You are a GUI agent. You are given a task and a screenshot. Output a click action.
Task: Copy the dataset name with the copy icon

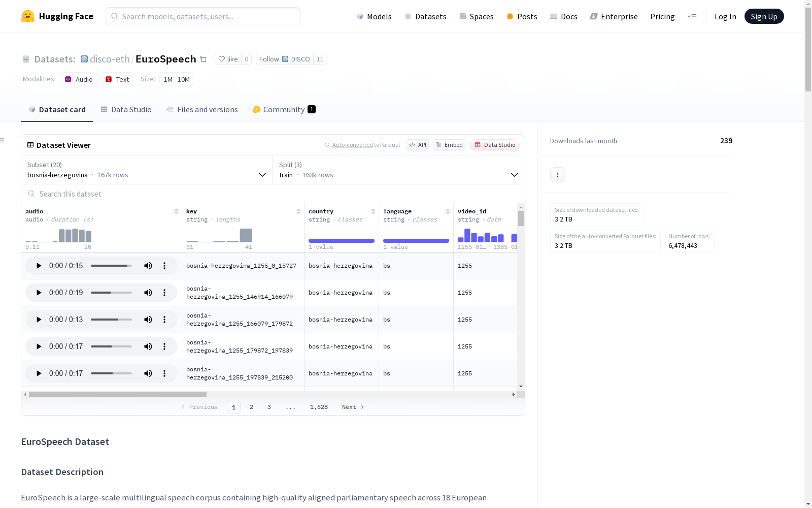pos(203,59)
